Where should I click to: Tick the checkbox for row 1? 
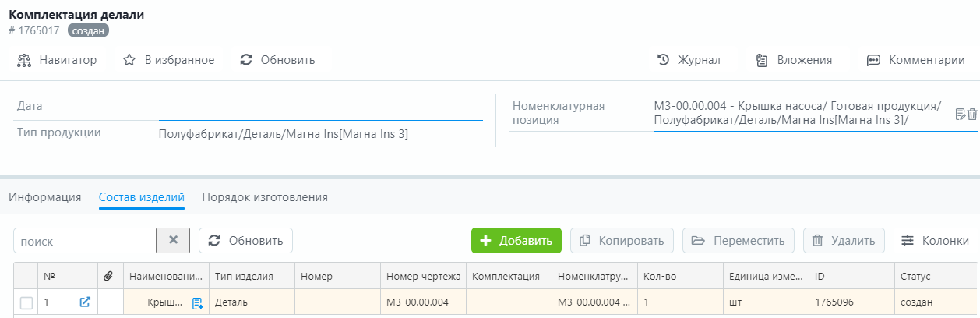[x=26, y=303]
